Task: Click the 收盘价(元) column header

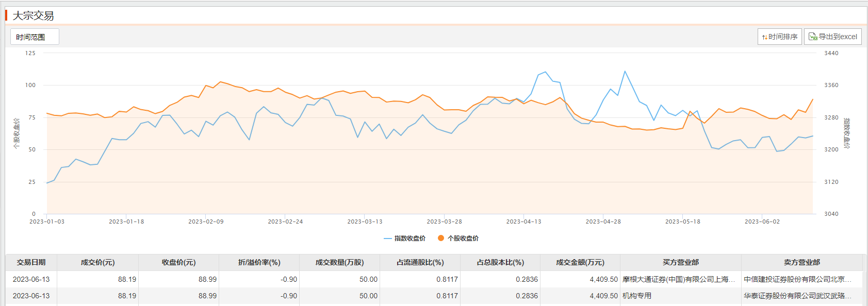Action: pos(178,262)
